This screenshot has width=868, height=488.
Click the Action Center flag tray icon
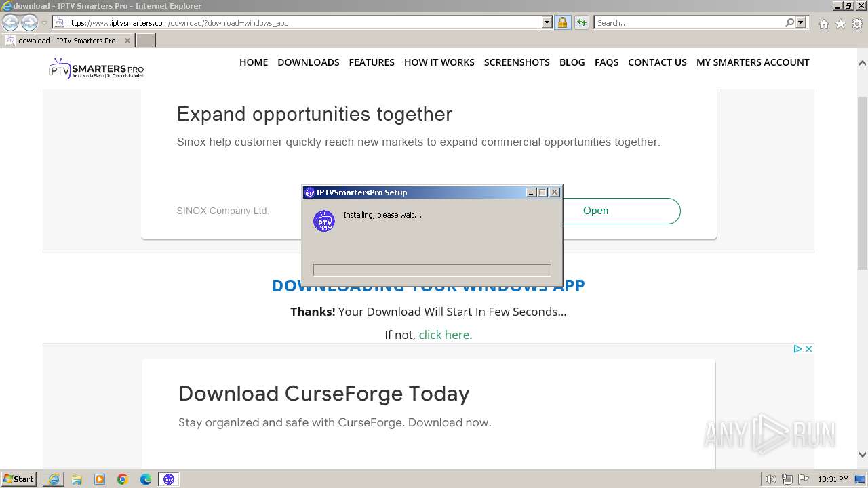(804, 479)
